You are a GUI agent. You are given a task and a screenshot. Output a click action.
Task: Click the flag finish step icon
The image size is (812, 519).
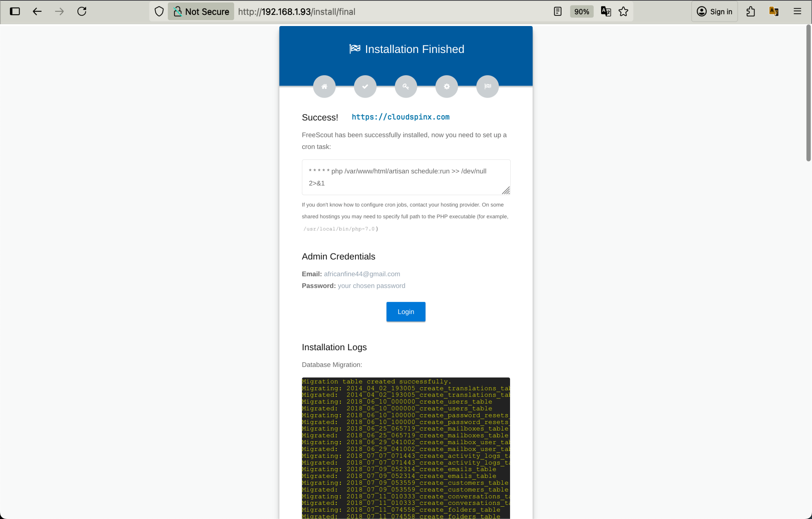pyautogui.click(x=487, y=86)
